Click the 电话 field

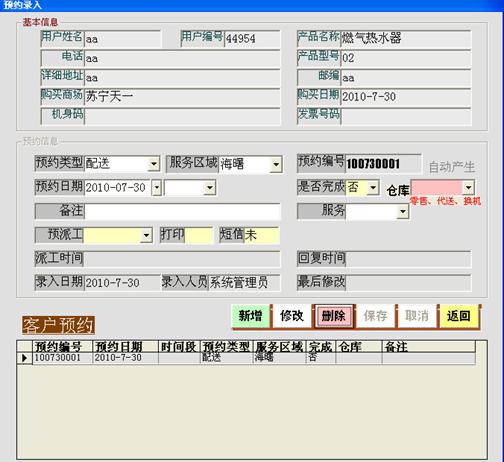(182, 58)
